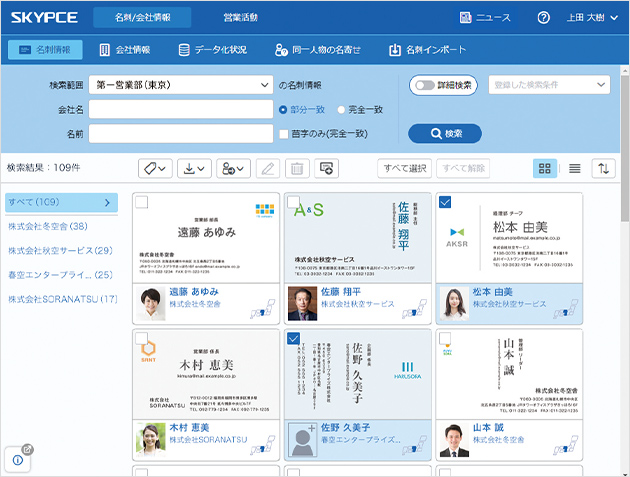Click the sort order arrows icon
This screenshot has height=477, width=630.
coord(603,168)
